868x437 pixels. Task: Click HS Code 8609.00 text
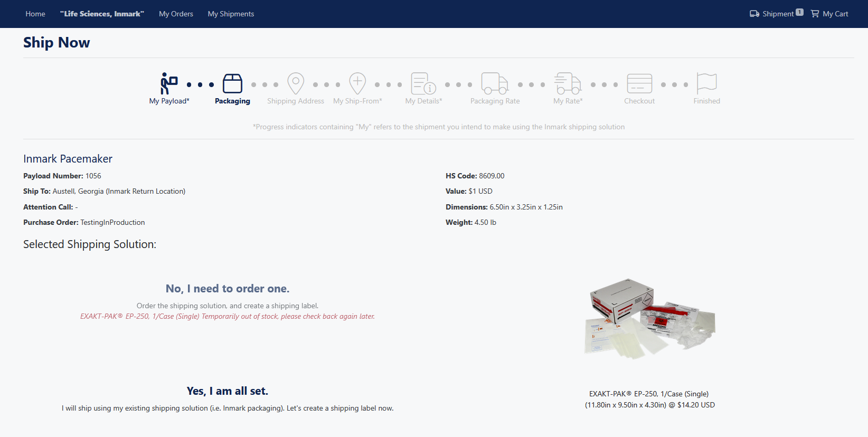click(x=475, y=176)
